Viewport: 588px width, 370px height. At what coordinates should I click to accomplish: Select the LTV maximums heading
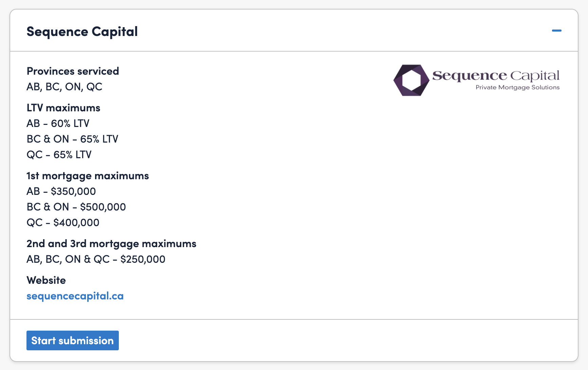[63, 108]
